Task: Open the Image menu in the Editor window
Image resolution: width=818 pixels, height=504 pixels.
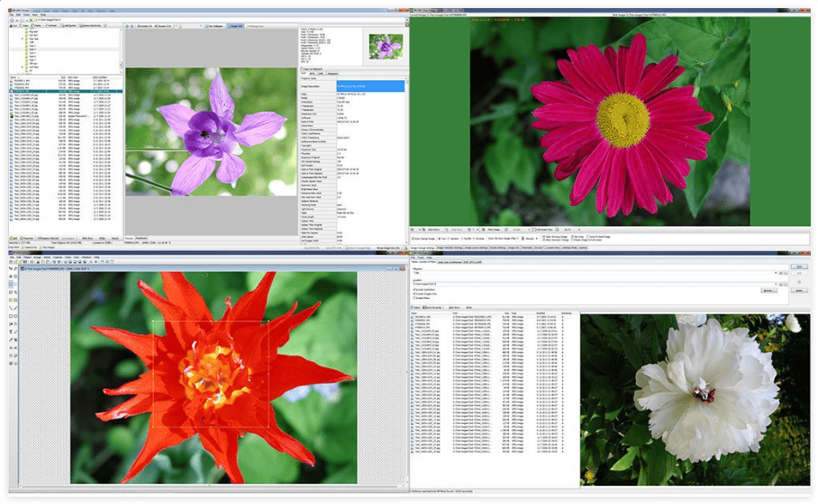Action: tap(37, 257)
